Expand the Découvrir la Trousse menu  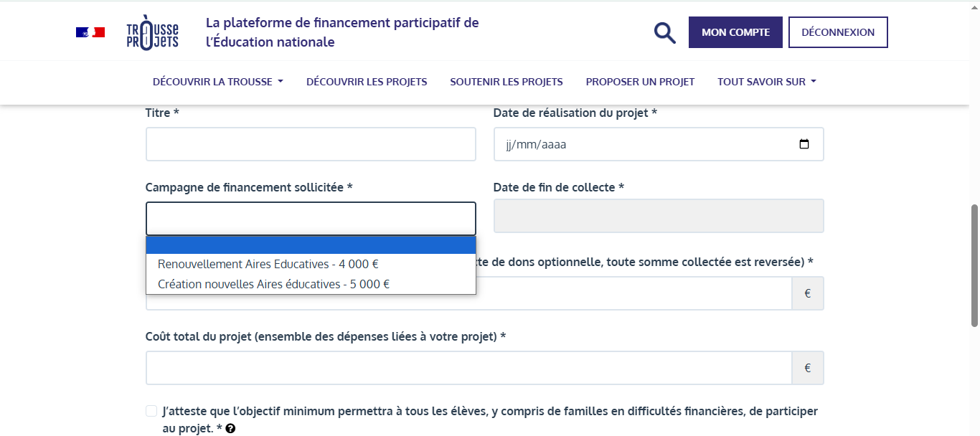(x=218, y=82)
